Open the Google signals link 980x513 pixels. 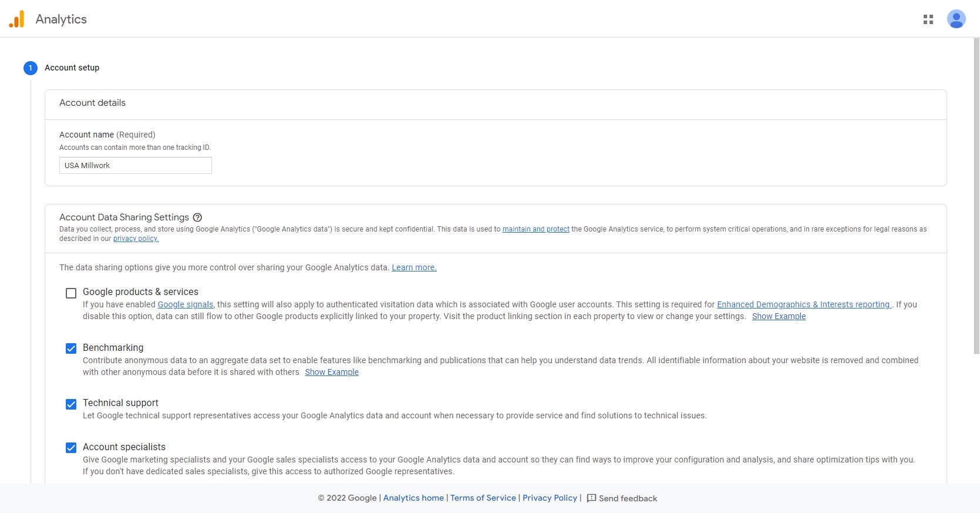click(x=186, y=304)
